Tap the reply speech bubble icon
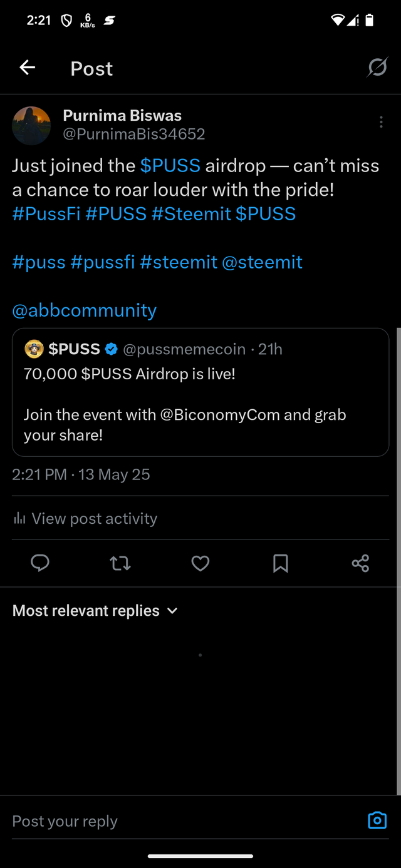The width and height of the screenshot is (401, 868). coord(40,563)
